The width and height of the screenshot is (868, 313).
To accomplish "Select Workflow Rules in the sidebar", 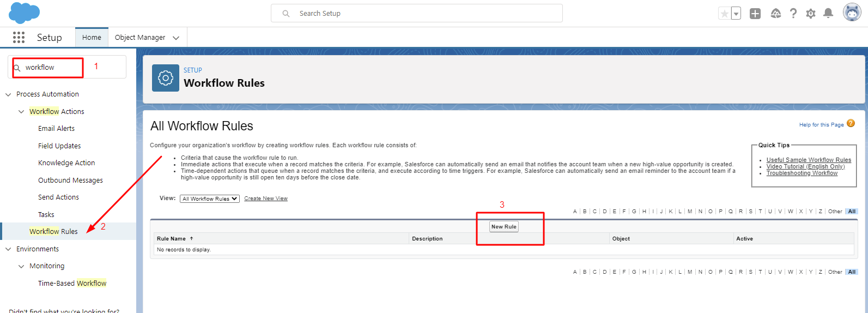I will 53,231.
